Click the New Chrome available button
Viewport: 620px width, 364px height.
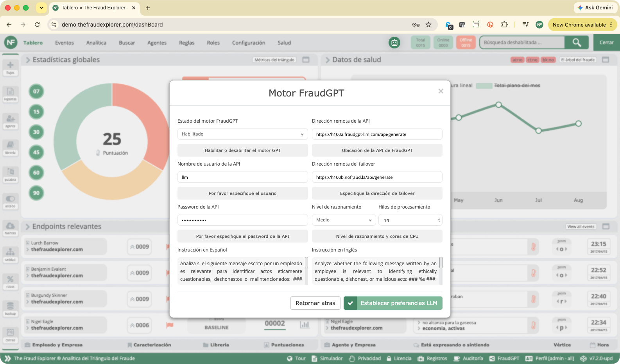point(582,25)
